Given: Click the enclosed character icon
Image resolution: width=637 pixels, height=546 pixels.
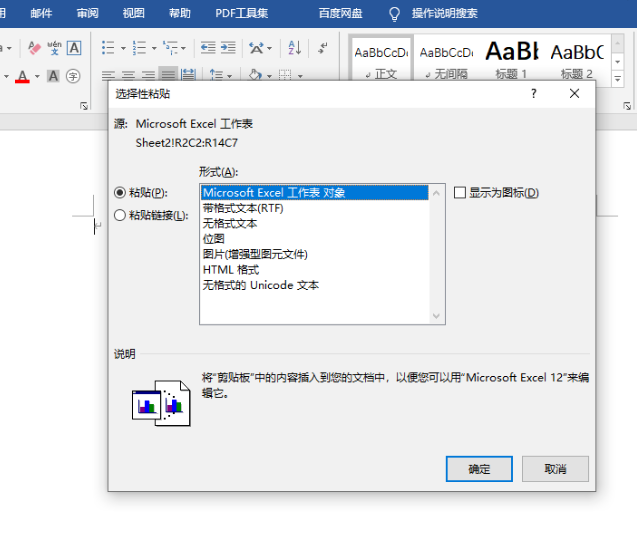Looking at the screenshot, I should point(73,76).
